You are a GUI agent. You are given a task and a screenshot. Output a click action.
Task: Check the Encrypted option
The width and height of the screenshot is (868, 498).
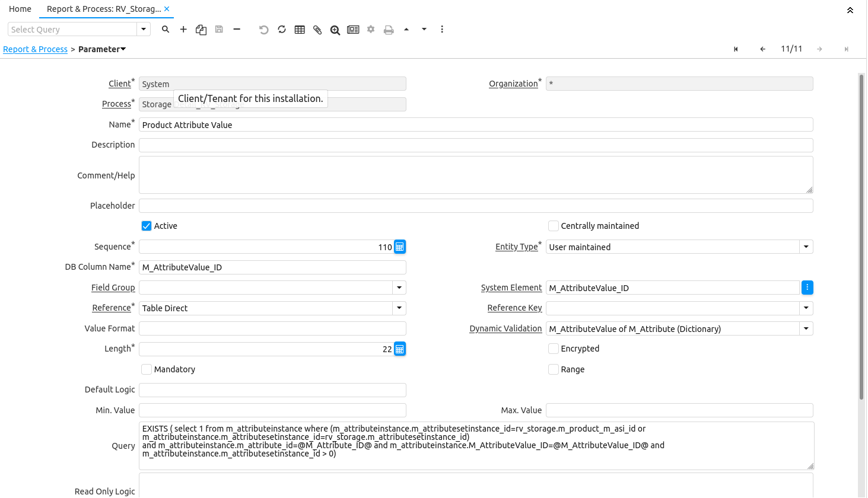coord(554,349)
